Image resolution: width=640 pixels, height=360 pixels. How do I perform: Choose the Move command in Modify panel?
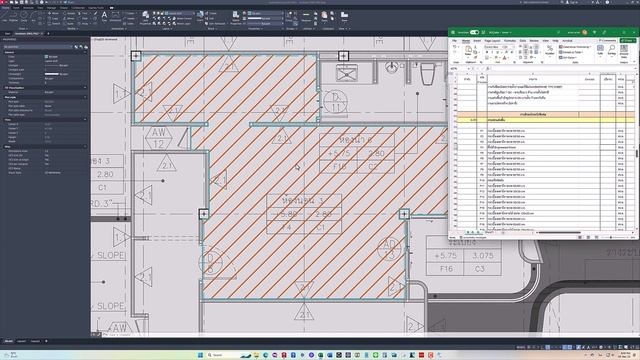pos(53,13)
